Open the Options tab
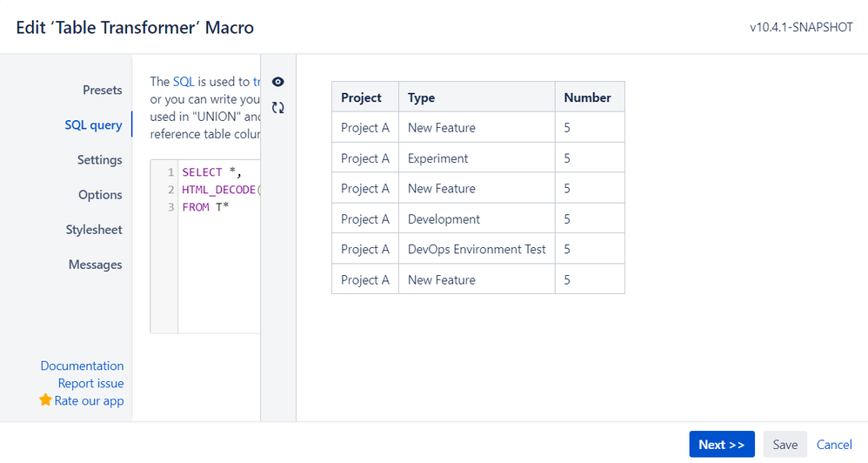 pyautogui.click(x=100, y=195)
